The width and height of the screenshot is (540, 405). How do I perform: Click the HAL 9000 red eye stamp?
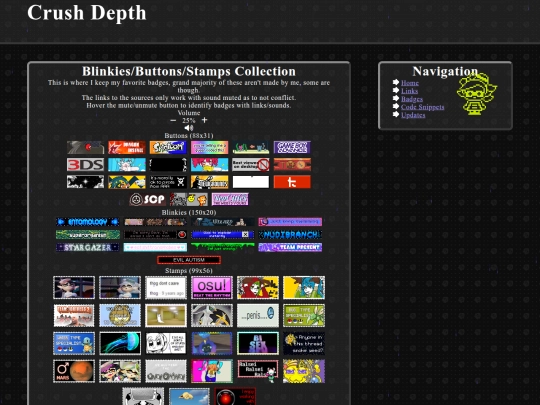[x=235, y=396]
